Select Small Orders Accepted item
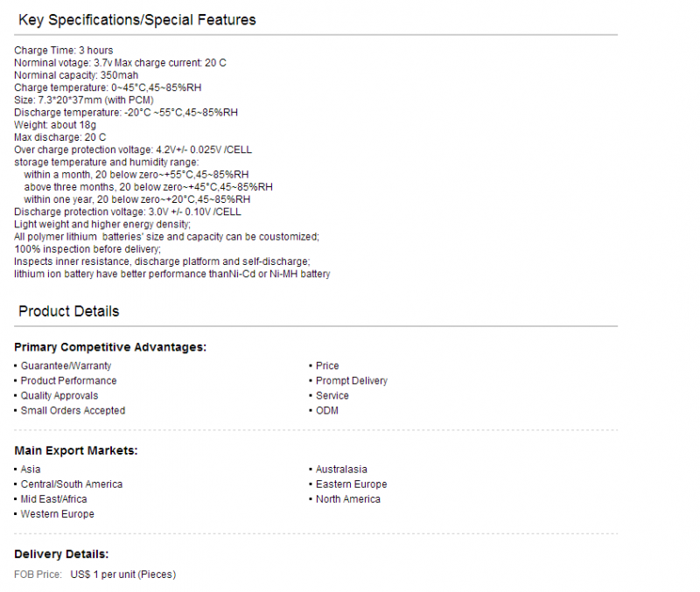Viewport: 700px width, 592px height. pyautogui.click(x=73, y=410)
